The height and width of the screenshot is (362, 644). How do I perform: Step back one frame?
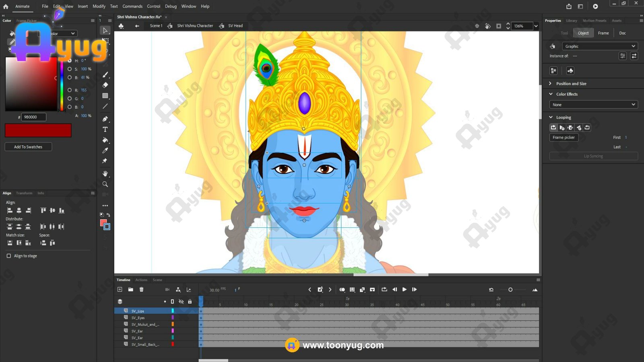[394, 290]
